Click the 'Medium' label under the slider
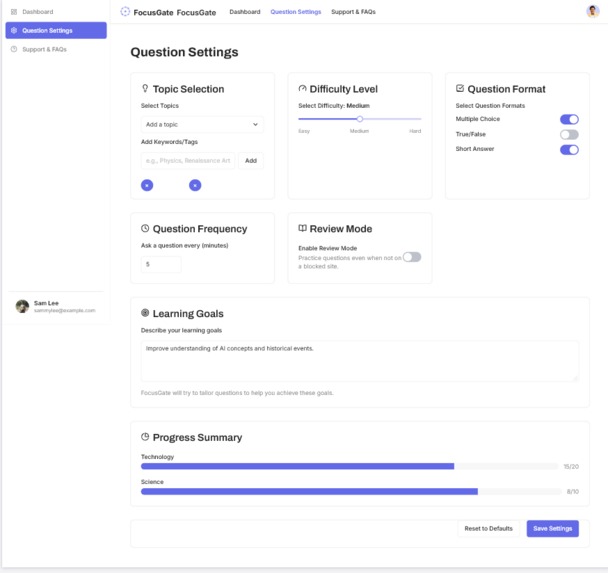The height and width of the screenshot is (573, 608). point(359,131)
